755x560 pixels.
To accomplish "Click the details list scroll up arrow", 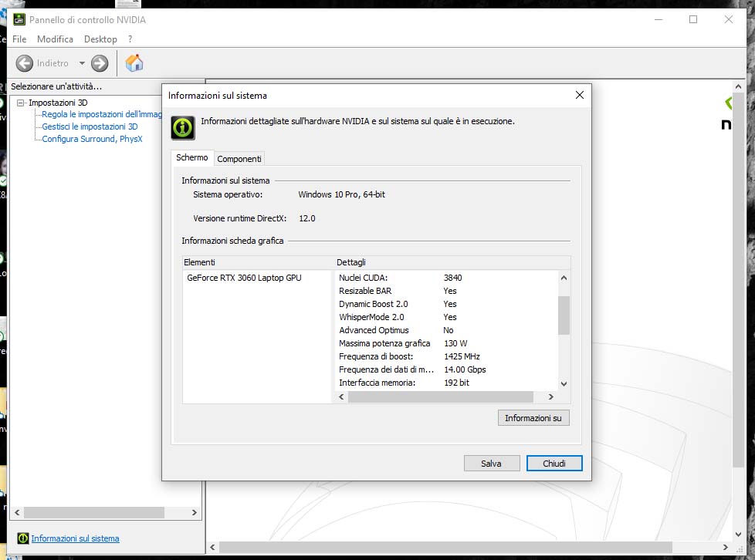I will click(x=564, y=278).
